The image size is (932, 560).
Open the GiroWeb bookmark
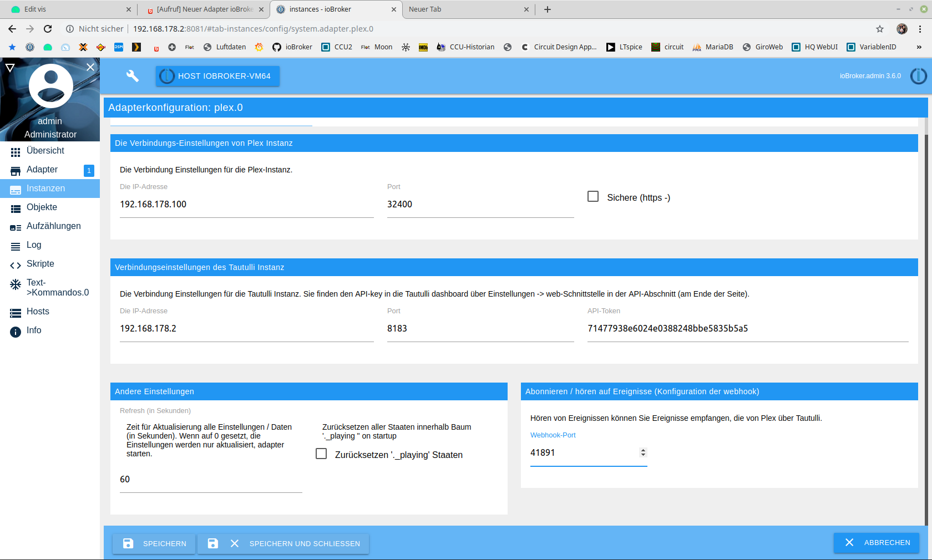click(x=763, y=47)
